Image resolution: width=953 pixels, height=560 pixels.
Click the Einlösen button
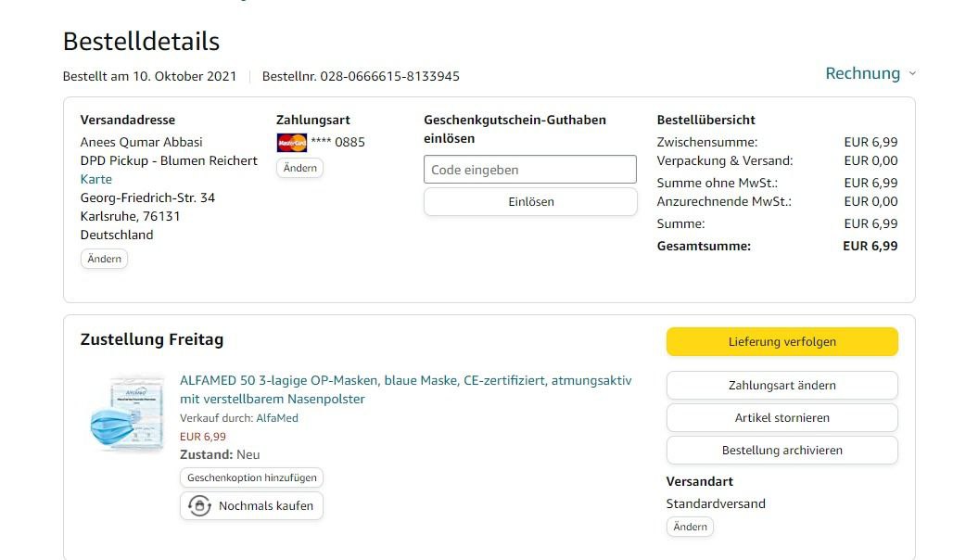tap(530, 202)
